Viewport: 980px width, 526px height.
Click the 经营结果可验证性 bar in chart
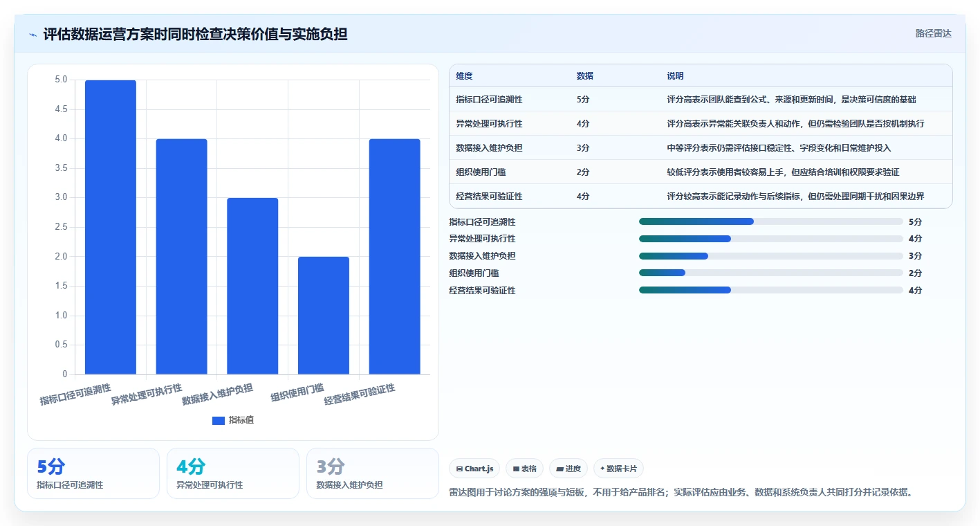pyautogui.click(x=394, y=257)
